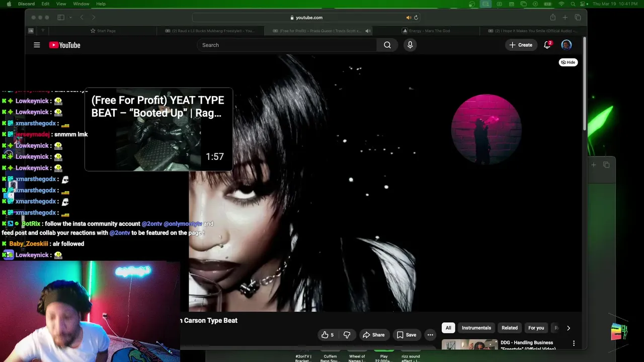Open the pinned tab at far left
This screenshot has height=362, width=644.
point(31,31)
